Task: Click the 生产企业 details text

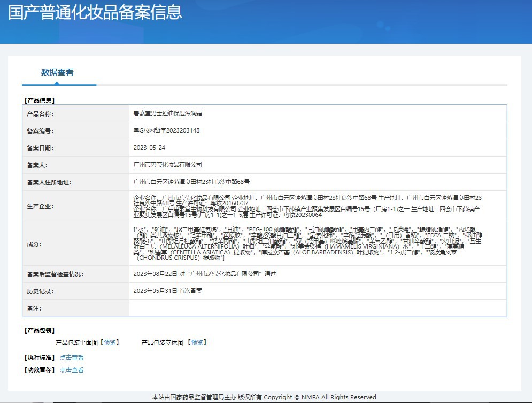Action: [307, 206]
